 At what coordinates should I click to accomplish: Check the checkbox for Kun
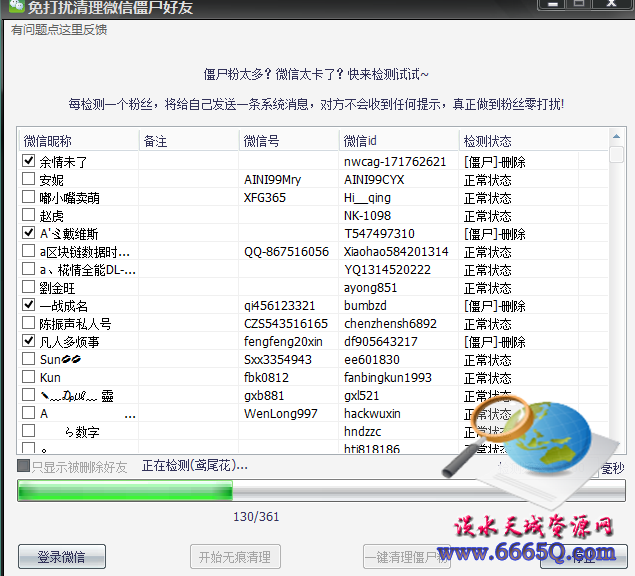coord(28,377)
